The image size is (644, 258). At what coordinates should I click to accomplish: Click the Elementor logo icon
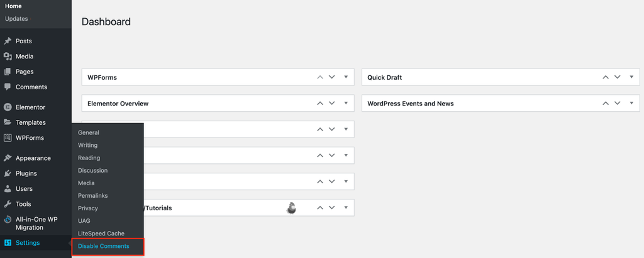[x=8, y=107]
